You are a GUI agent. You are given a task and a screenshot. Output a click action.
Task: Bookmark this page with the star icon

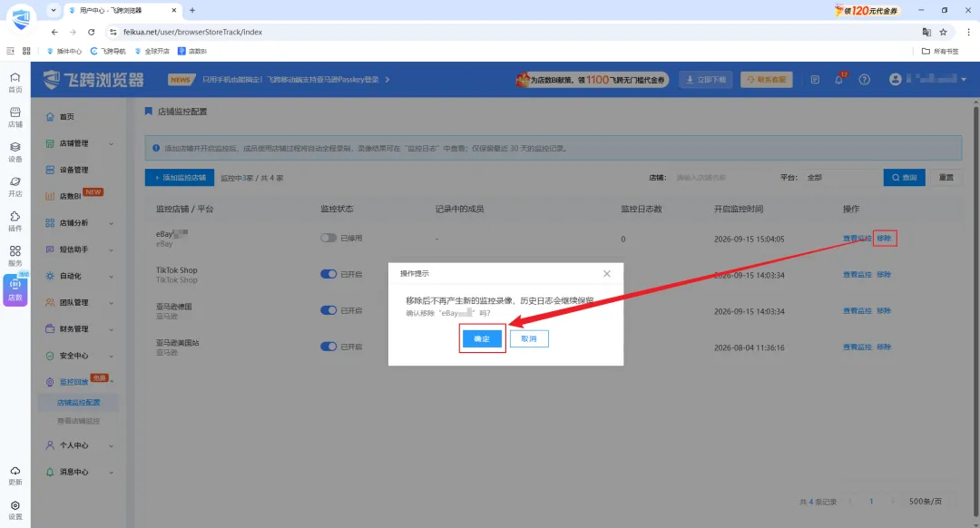[x=943, y=32]
